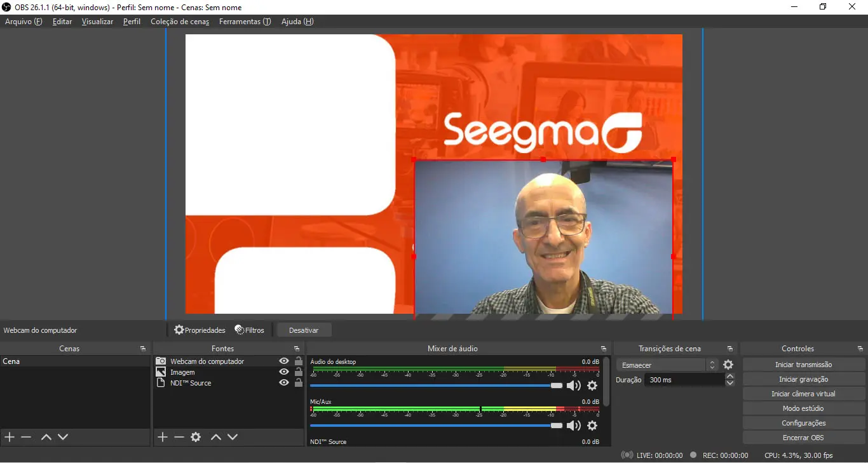This screenshot has height=463, width=868.
Task: Remove the selected source with the minus icon
Action: point(179,437)
